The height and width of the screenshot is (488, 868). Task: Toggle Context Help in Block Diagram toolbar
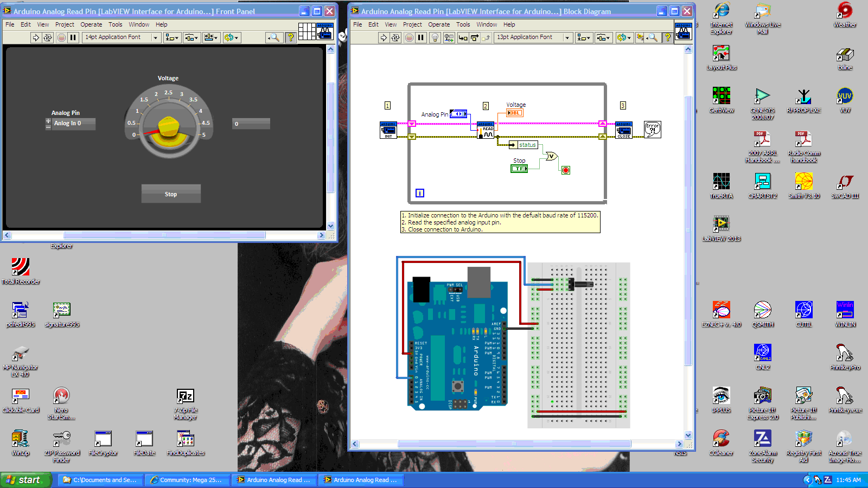[668, 37]
